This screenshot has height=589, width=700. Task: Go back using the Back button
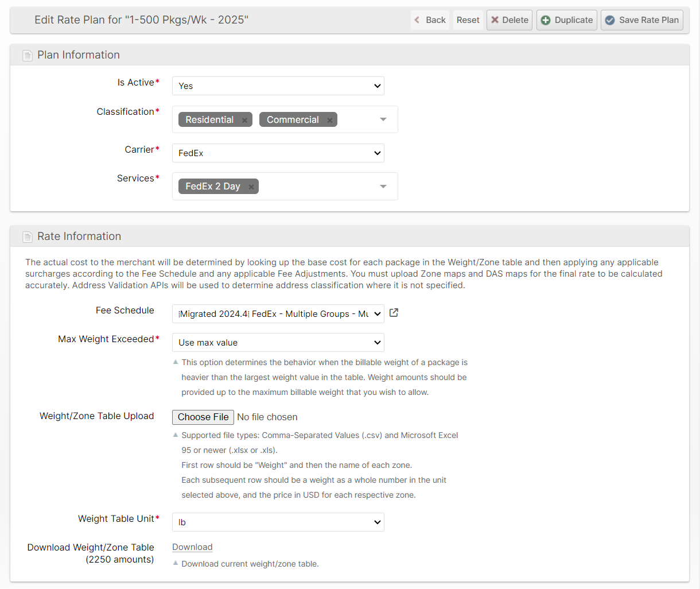click(430, 20)
